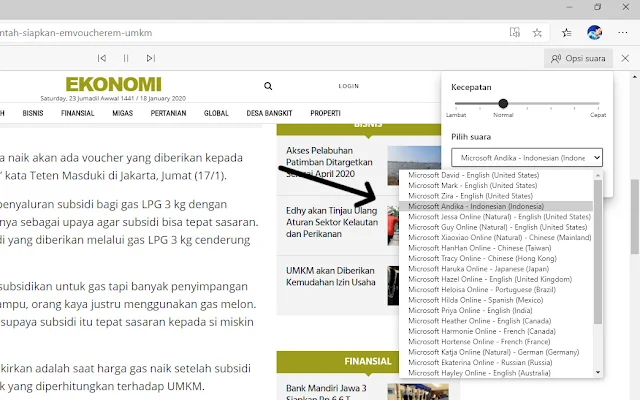Open browser Settings and more menu

(x=622, y=33)
